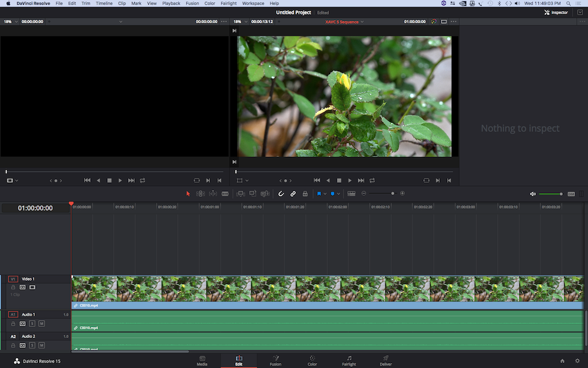Open the marker color dropdown arrow
588x368 pixels.
pos(338,194)
